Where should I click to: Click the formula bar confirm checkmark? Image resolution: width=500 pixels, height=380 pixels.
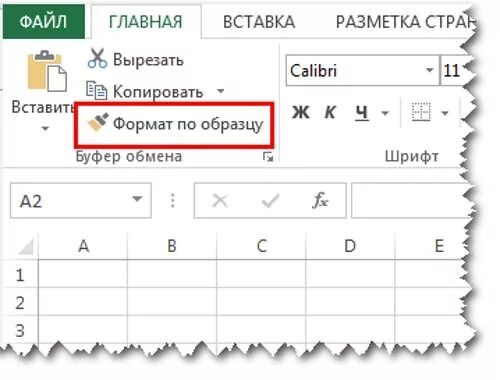(270, 201)
